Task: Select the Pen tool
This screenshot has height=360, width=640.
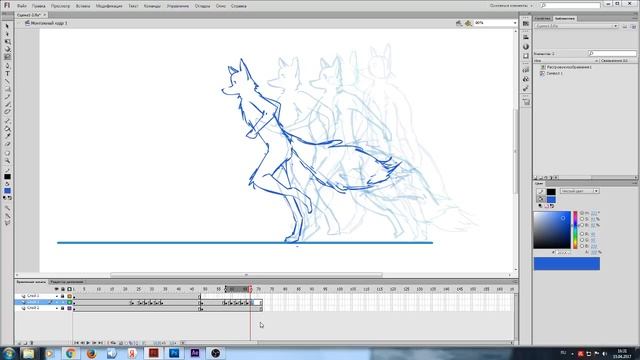Action: point(7,66)
